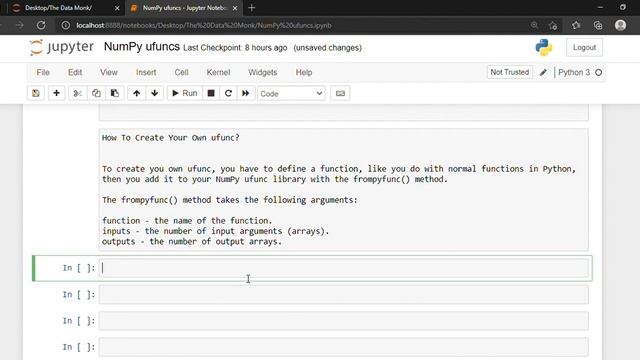Screen dimensions: 640x360
Task: Click the fourth empty code cell at bottom
Action: (344, 347)
